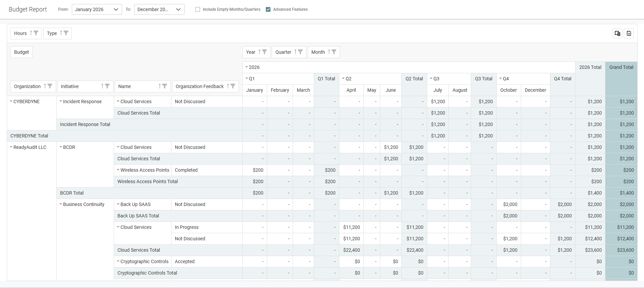Open the To date dropdown
This screenshot has width=644, height=288.
(159, 9)
